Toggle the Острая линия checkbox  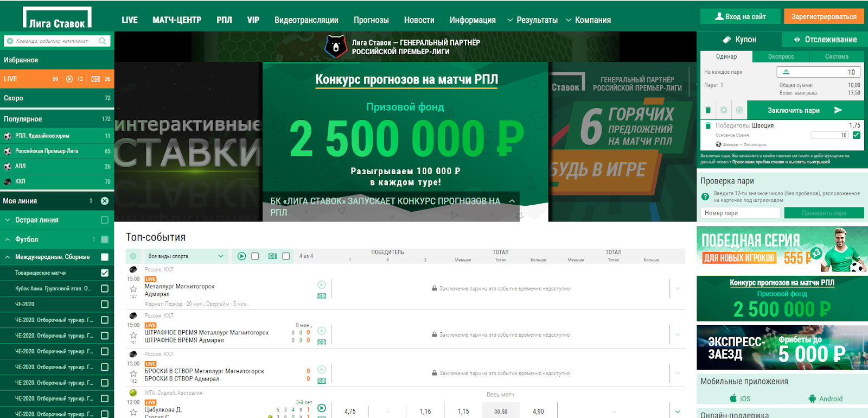(x=105, y=220)
